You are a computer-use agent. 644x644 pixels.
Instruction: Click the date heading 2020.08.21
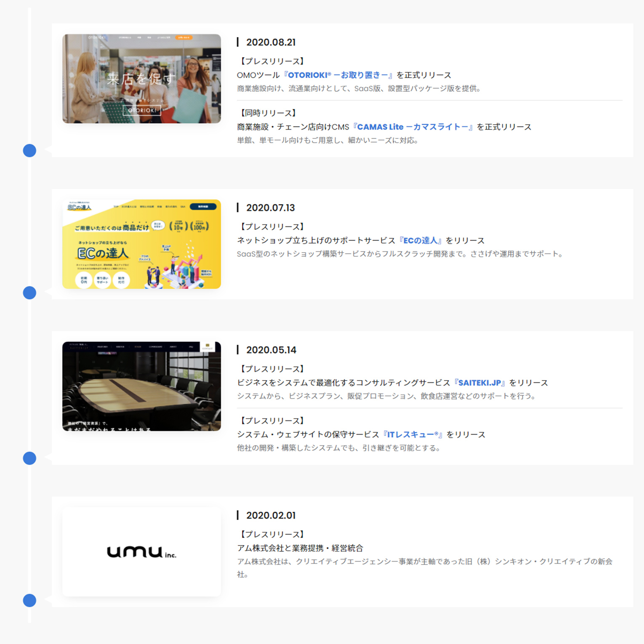coord(271,42)
